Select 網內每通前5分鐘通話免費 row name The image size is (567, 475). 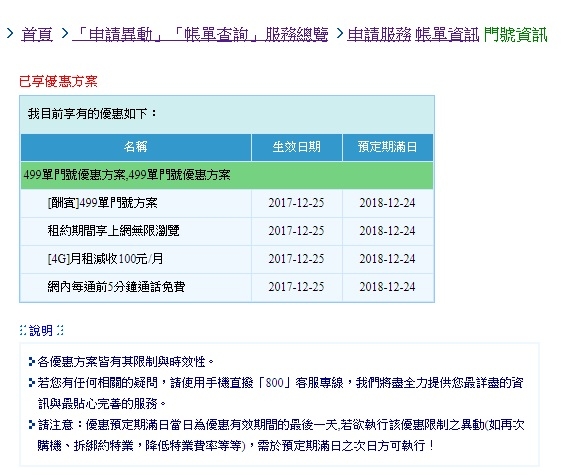tap(116, 287)
